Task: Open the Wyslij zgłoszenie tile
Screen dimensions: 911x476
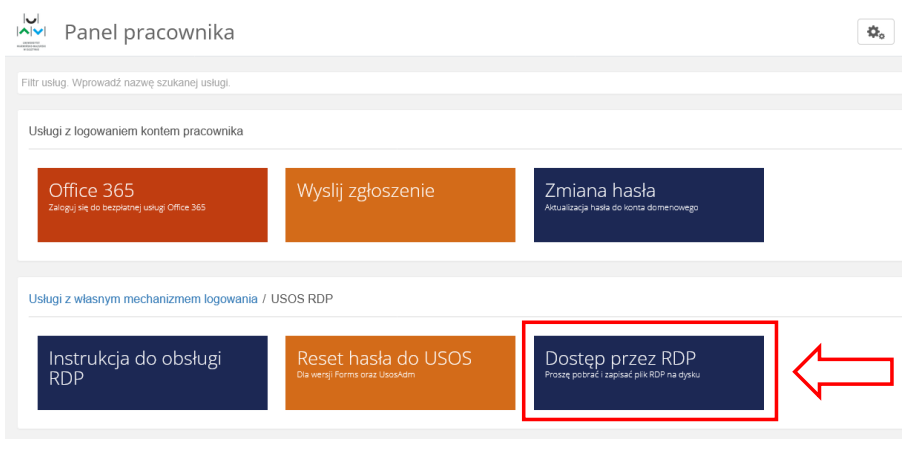Action: (400, 205)
